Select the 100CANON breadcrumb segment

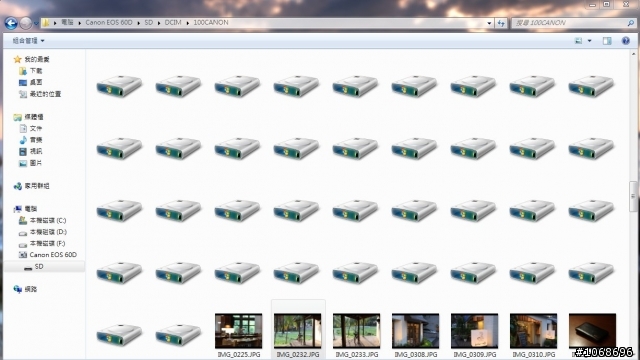211,22
